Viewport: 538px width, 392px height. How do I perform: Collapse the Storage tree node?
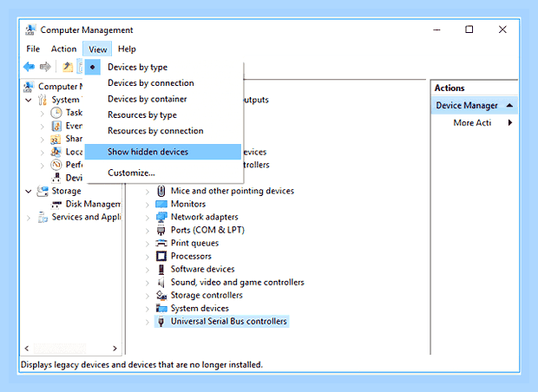[x=29, y=191]
